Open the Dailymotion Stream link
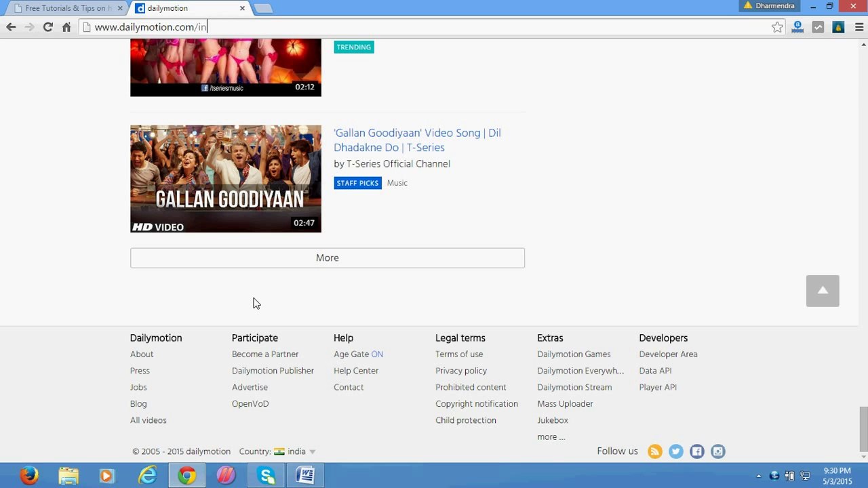868x488 pixels. (574, 388)
